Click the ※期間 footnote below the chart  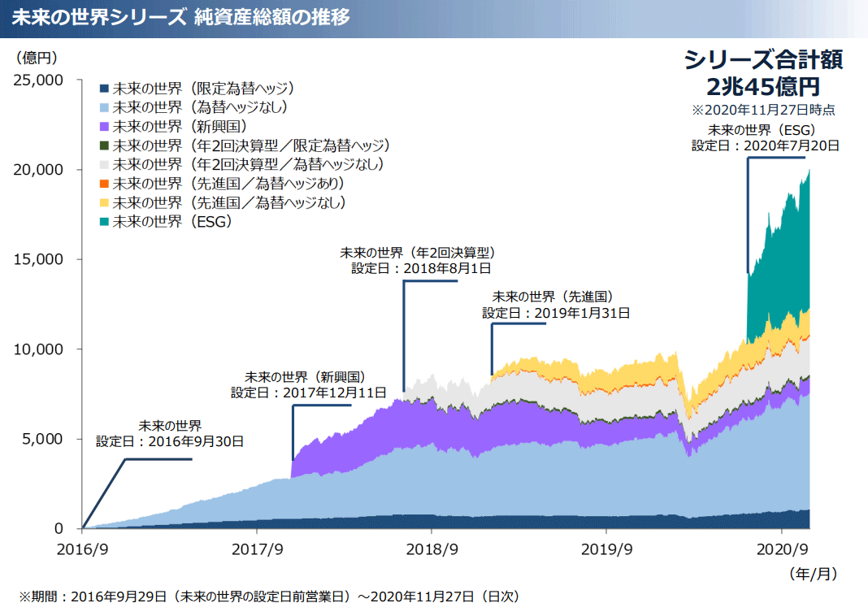pyautogui.click(x=270, y=596)
